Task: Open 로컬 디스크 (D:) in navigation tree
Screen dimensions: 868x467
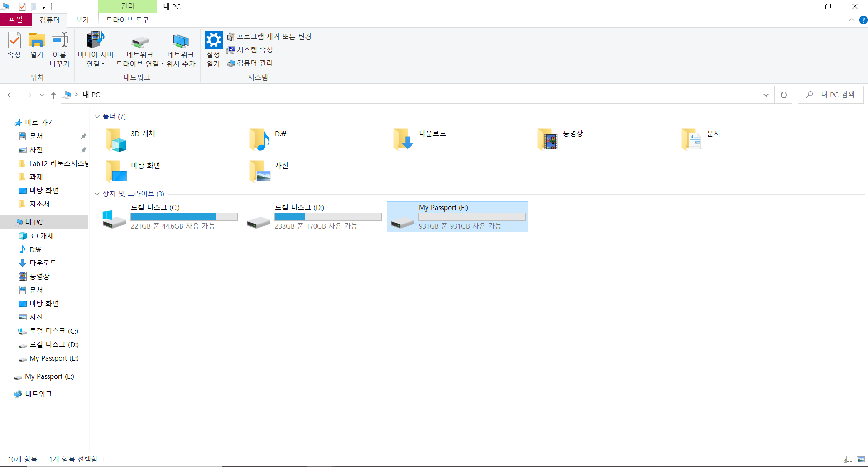Action: pyautogui.click(x=48, y=344)
